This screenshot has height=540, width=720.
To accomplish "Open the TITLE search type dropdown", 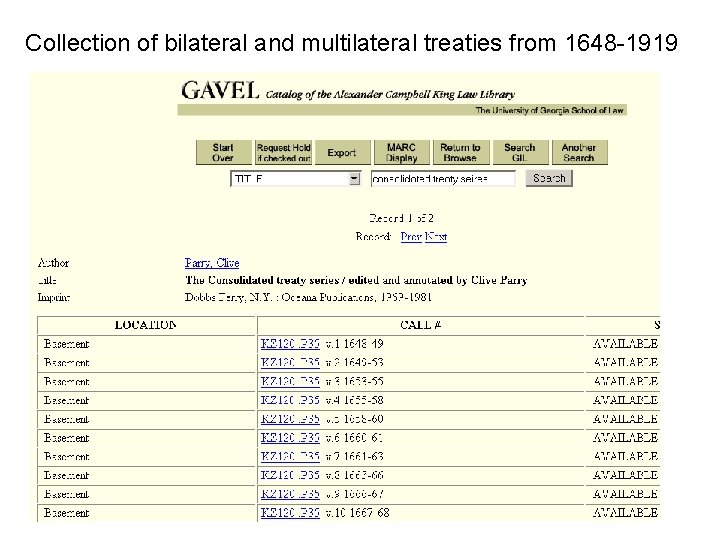I will [295, 179].
